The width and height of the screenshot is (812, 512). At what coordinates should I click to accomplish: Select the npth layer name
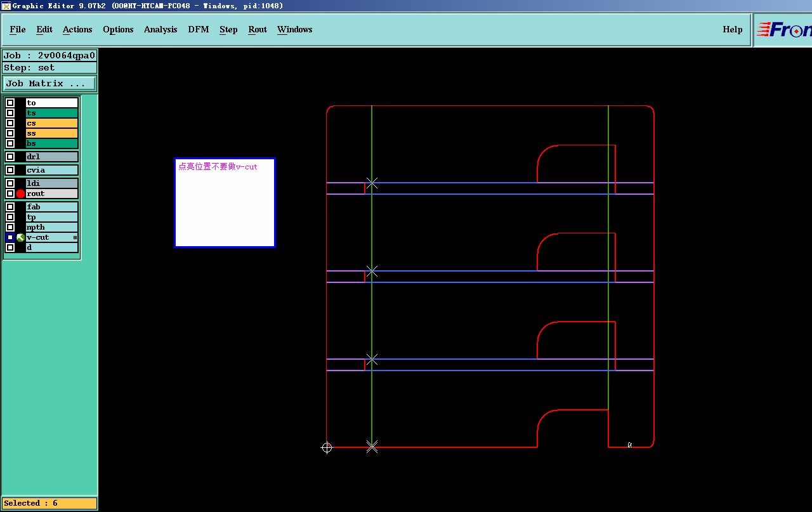52,227
